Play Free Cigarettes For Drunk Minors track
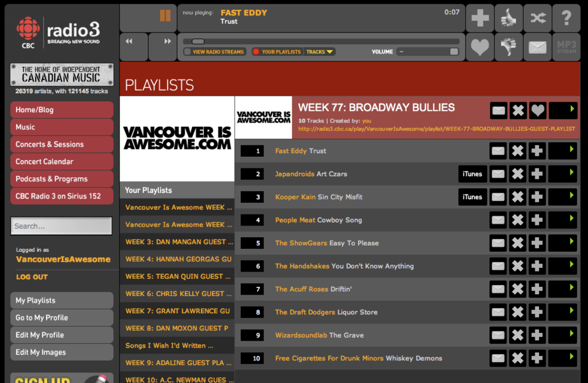 tap(562, 358)
